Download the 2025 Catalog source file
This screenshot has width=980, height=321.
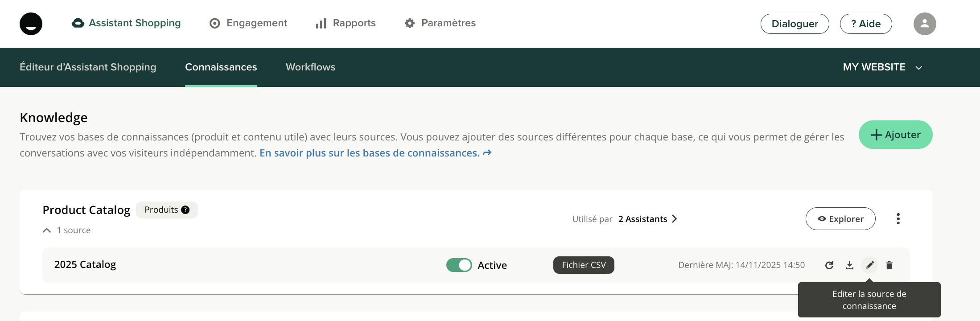pos(849,265)
